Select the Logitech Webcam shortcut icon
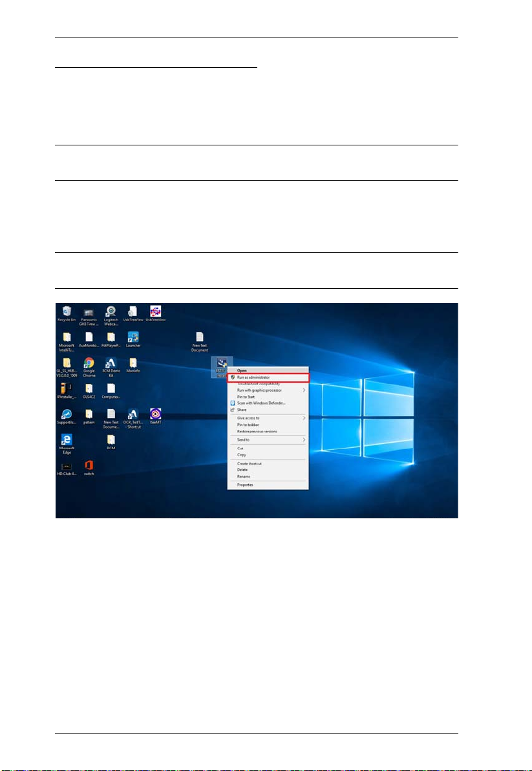The height and width of the screenshot is (771, 532). click(111, 315)
